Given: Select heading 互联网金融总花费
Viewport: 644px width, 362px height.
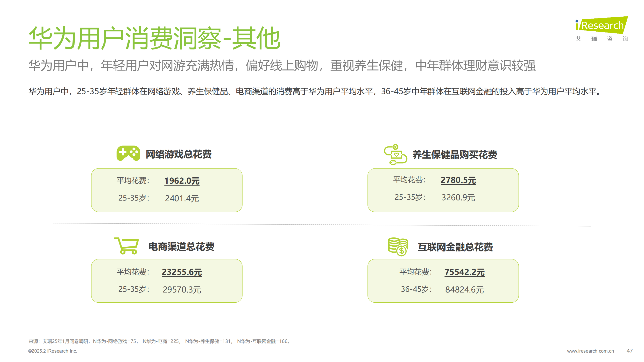Looking at the screenshot, I should (x=455, y=247).
